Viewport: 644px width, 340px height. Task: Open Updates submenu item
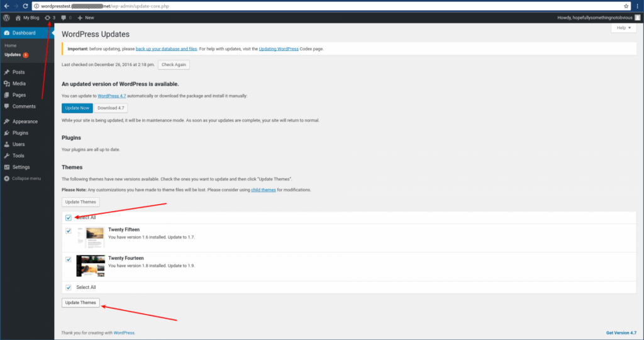tap(13, 55)
